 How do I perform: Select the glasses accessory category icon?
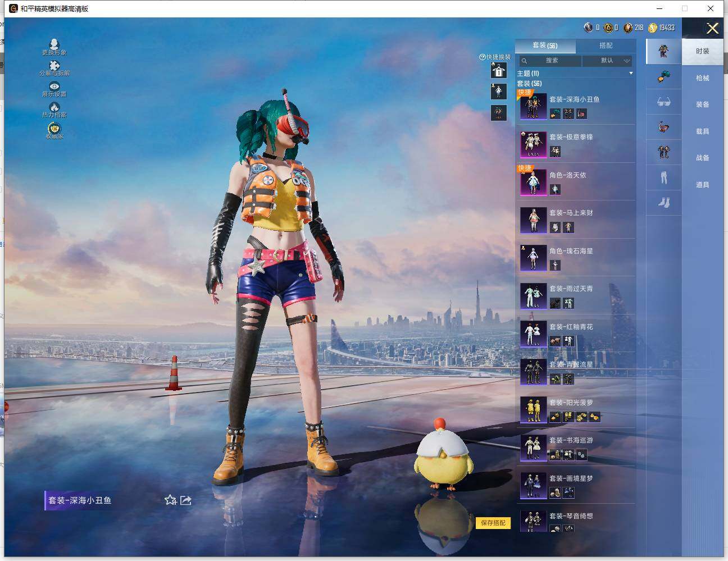(x=663, y=102)
